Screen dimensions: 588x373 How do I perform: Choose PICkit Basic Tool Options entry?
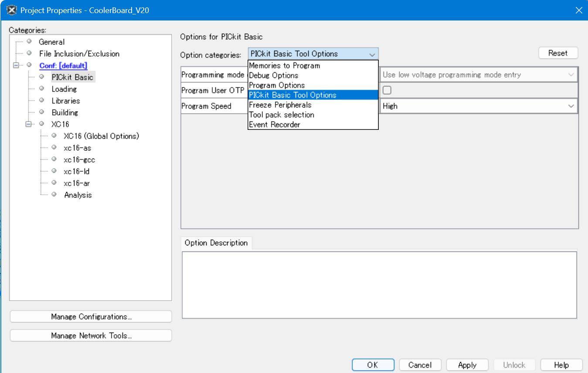point(313,95)
